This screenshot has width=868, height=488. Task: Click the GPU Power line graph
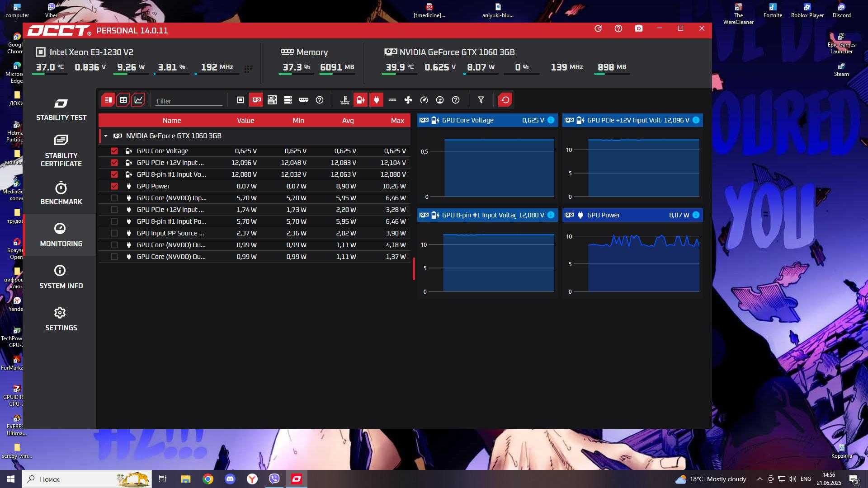pos(632,260)
